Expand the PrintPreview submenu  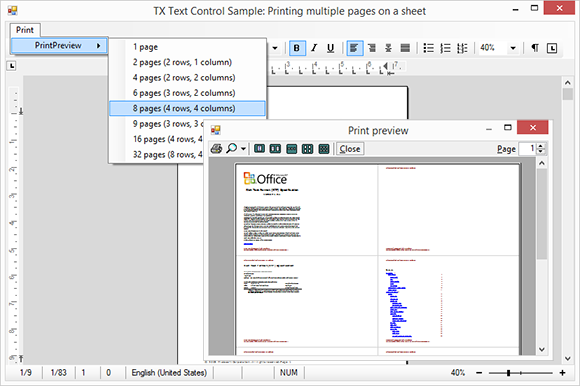tap(59, 45)
